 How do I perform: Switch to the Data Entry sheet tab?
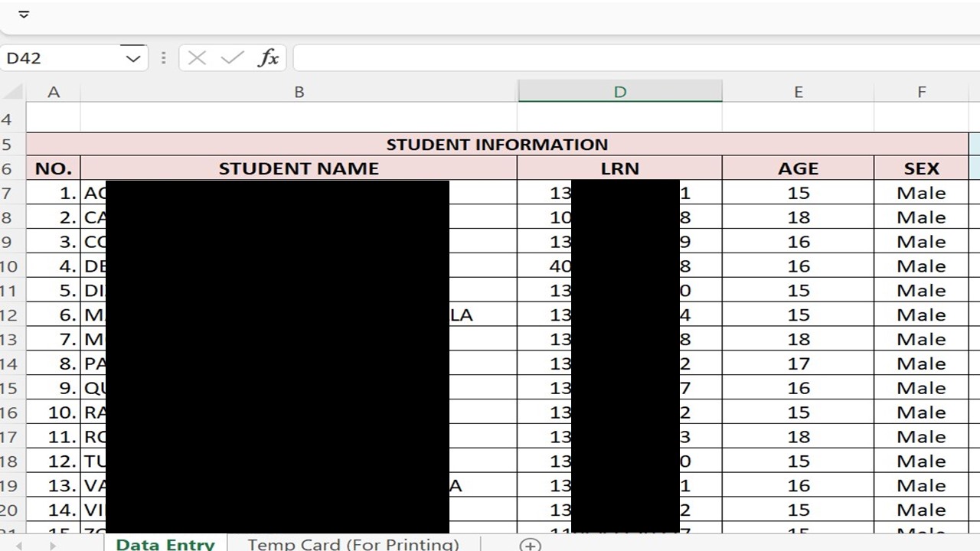[165, 543]
